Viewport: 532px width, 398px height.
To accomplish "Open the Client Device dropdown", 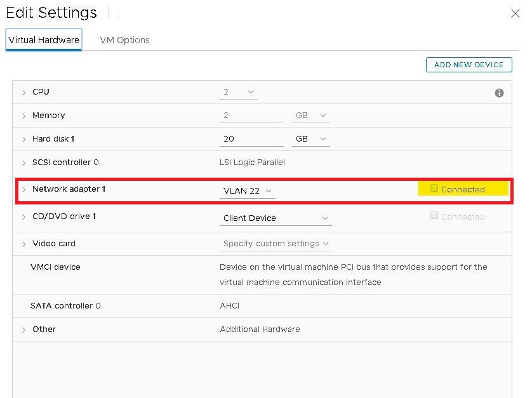I will click(275, 218).
